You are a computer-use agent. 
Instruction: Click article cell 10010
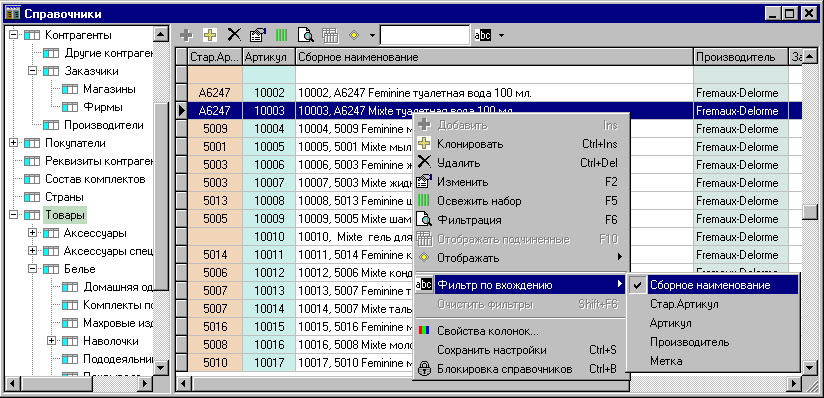coord(269,237)
